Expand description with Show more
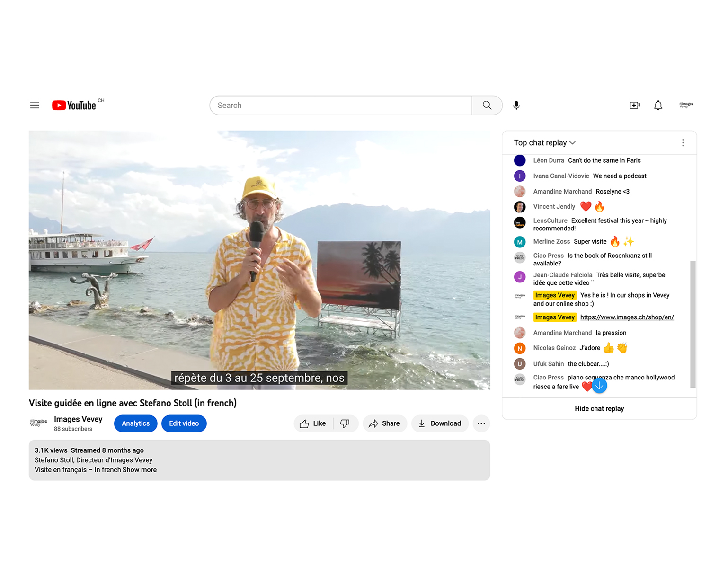This screenshot has height=582, width=728. tap(140, 470)
